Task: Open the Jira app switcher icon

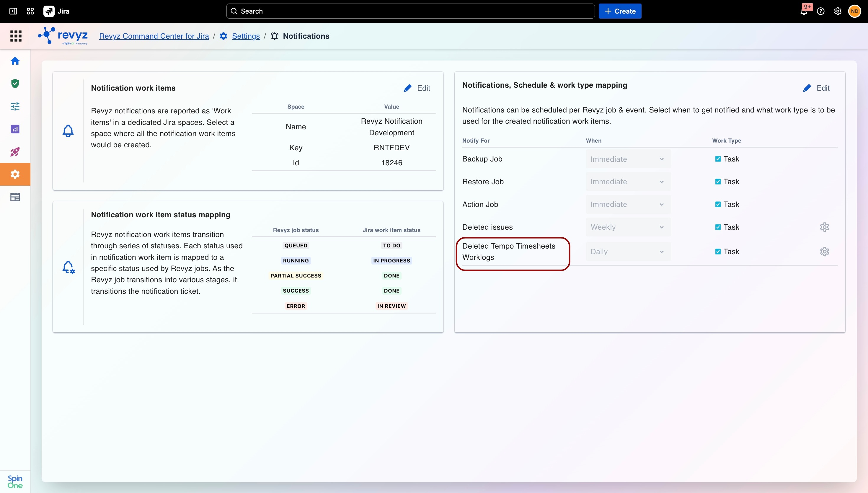Action: [30, 11]
